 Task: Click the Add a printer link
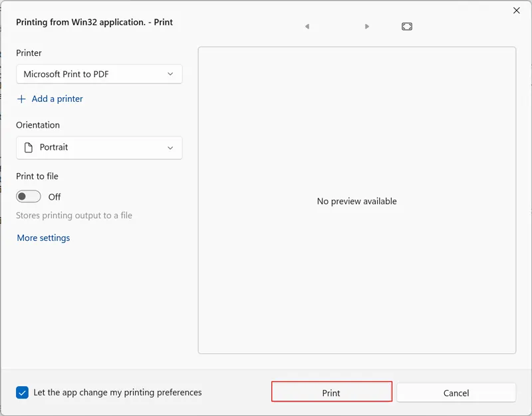pos(57,99)
